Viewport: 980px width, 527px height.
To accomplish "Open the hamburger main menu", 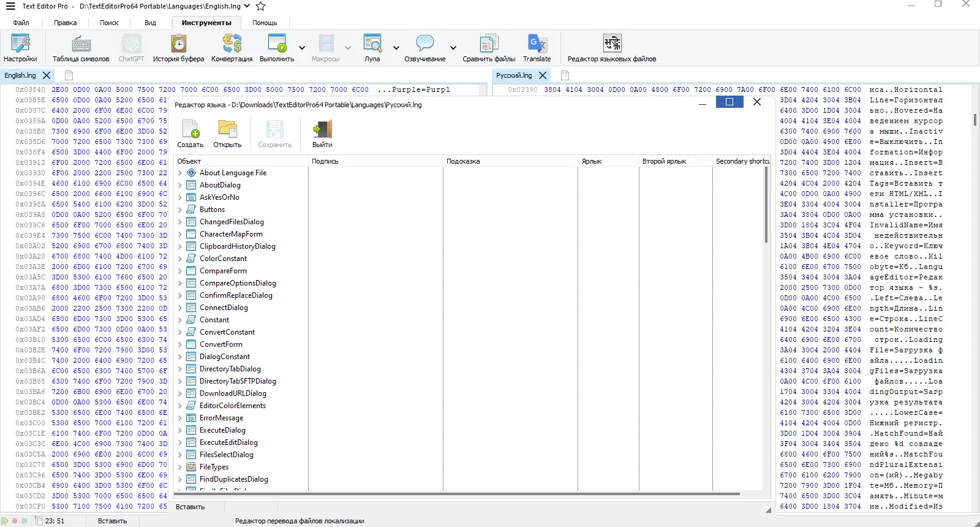I will 10,6.
